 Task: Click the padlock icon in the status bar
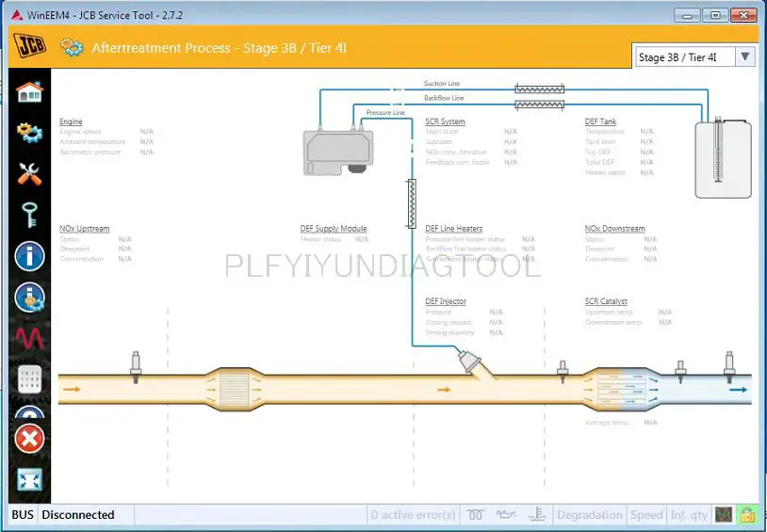[x=747, y=515]
